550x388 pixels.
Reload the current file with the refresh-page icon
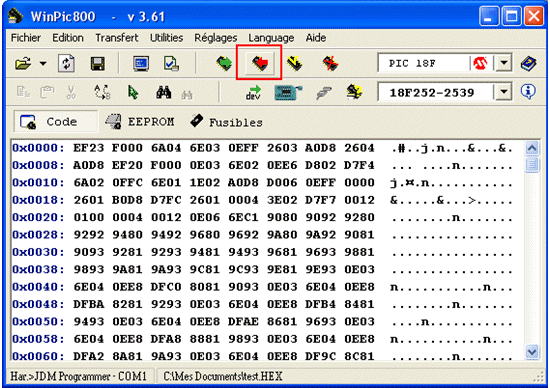click(x=66, y=63)
